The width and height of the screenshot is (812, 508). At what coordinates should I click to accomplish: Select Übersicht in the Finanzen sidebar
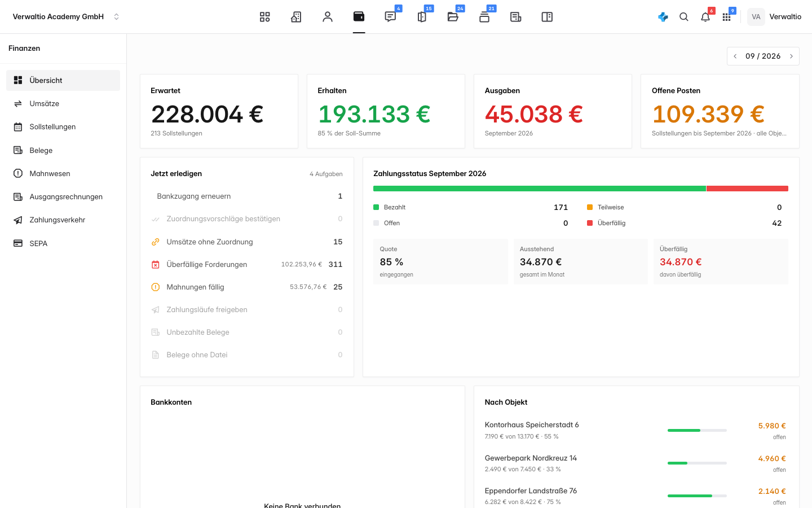[63, 80]
